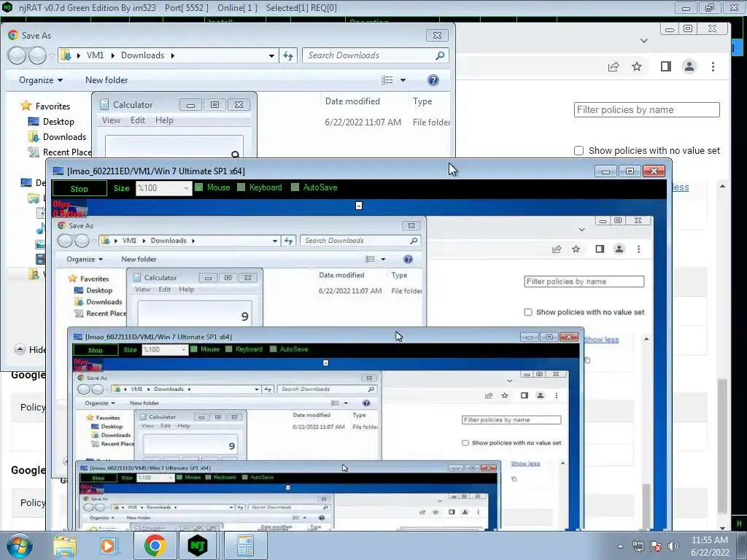Image resolution: width=747 pixels, height=560 pixels.
Task: Click Show less link in Chrome
Action: (x=680, y=187)
